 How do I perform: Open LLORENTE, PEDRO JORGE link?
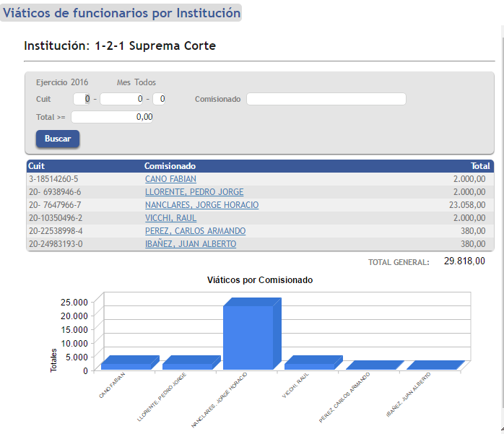tap(194, 192)
